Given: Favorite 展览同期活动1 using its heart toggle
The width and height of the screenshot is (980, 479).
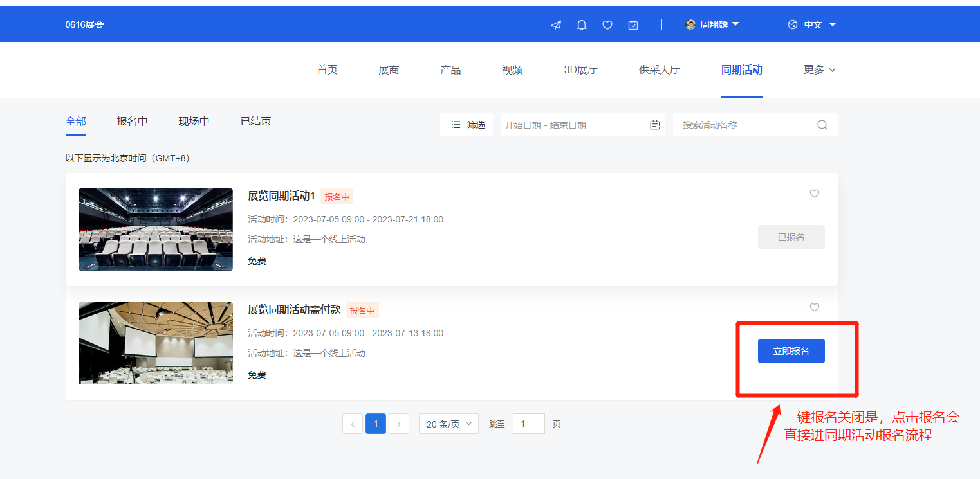Looking at the screenshot, I should pos(814,194).
